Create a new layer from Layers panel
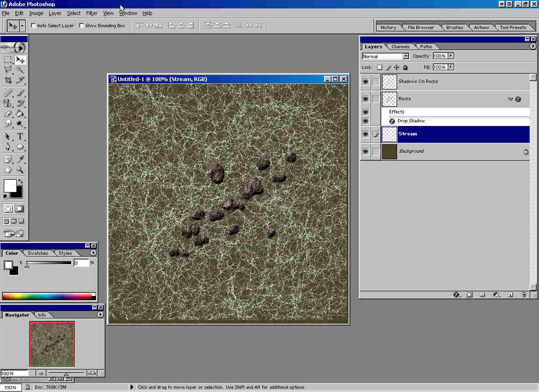This screenshot has width=539, height=392. 510,295
